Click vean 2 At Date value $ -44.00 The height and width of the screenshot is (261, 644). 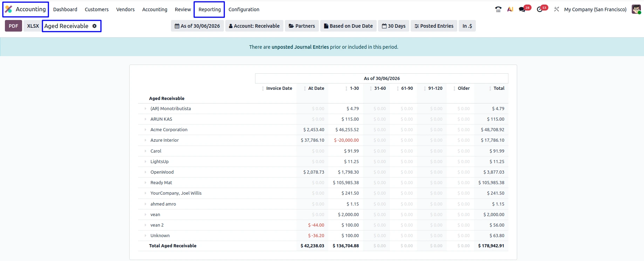pyautogui.click(x=316, y=225)
